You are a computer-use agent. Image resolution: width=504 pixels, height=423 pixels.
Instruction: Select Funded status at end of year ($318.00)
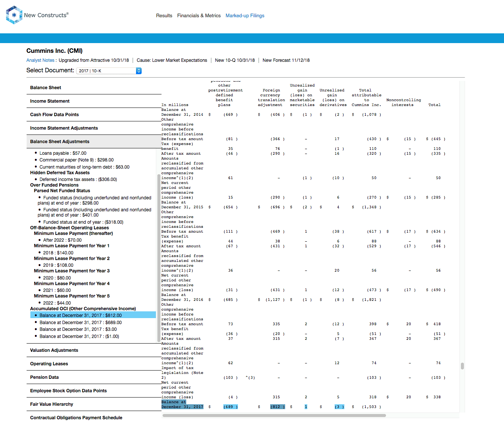coord(83,222)
